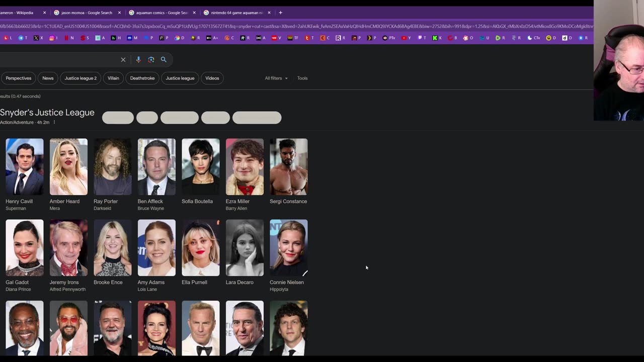Open the Brooke Ence cast photo

113,248
